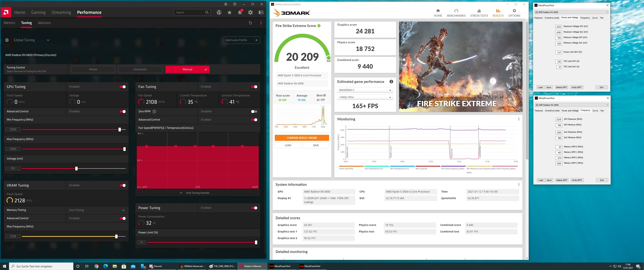
Task: Toggle VRAM Advanced Control switch
Action: (122, 218)
